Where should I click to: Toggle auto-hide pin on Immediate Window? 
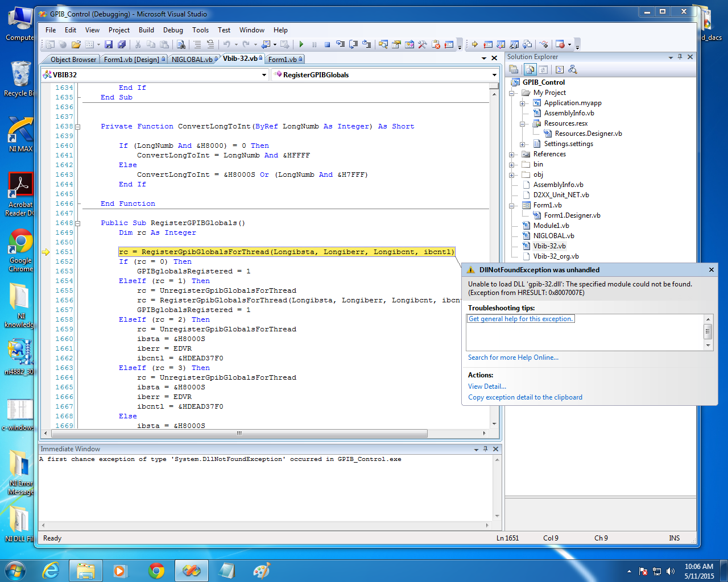[x=485, y=449]
